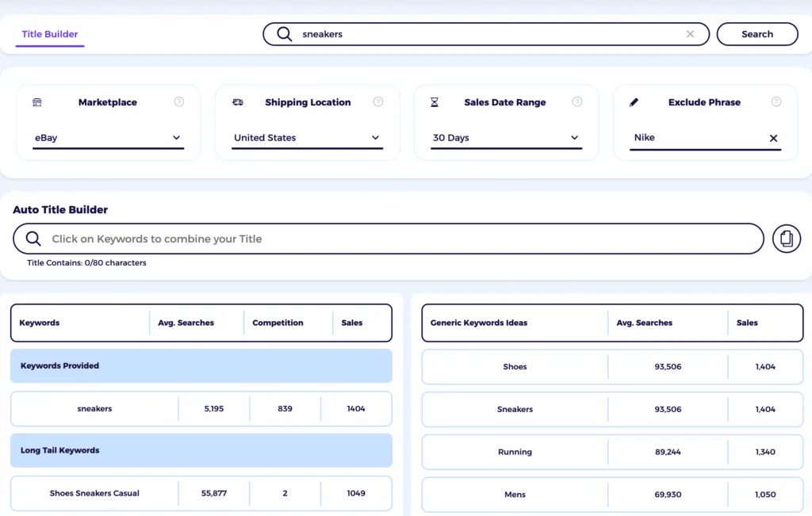The image size is (812, 516).
Task: Click the Search button
Action: (756, 34)
